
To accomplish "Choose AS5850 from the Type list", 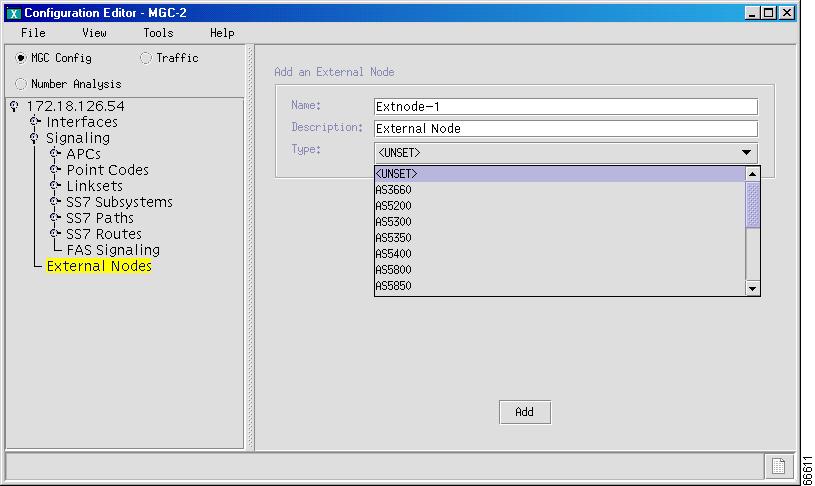I will 560,286.
